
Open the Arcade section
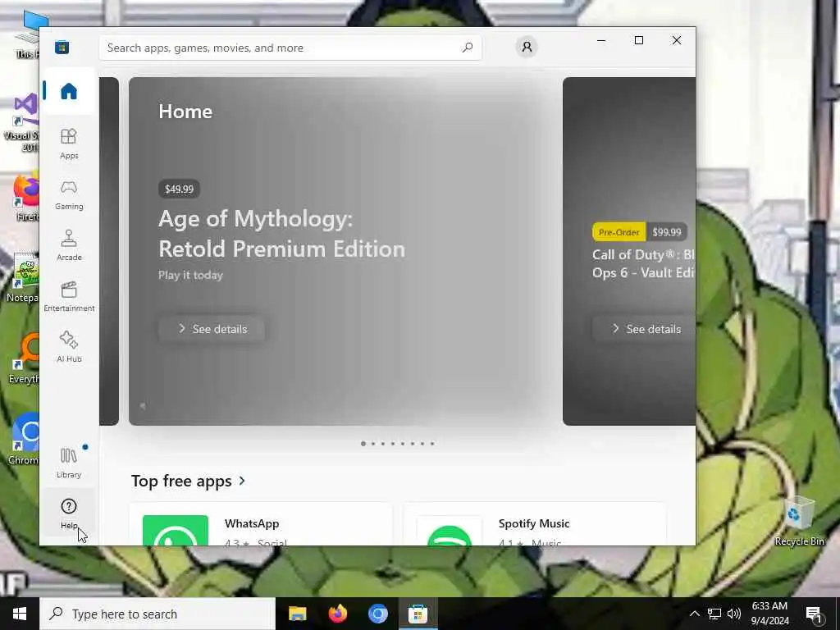69,245
